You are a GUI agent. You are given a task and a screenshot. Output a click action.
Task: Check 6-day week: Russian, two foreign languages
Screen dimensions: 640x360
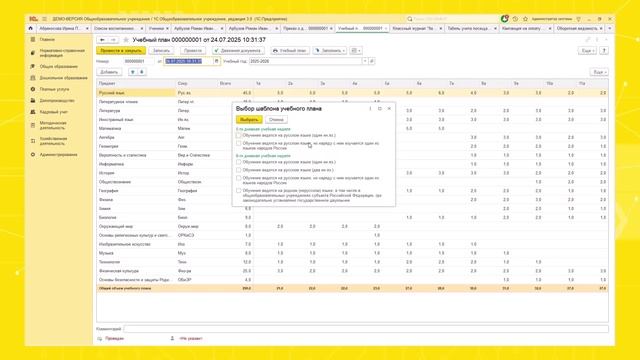239,170
